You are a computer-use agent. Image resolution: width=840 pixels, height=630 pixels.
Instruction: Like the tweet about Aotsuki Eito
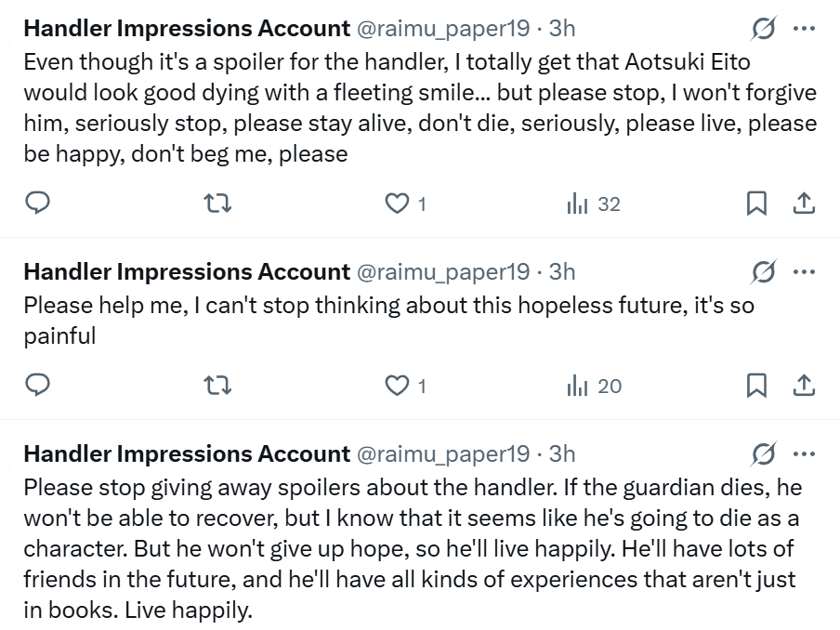[x=398, y=203]
